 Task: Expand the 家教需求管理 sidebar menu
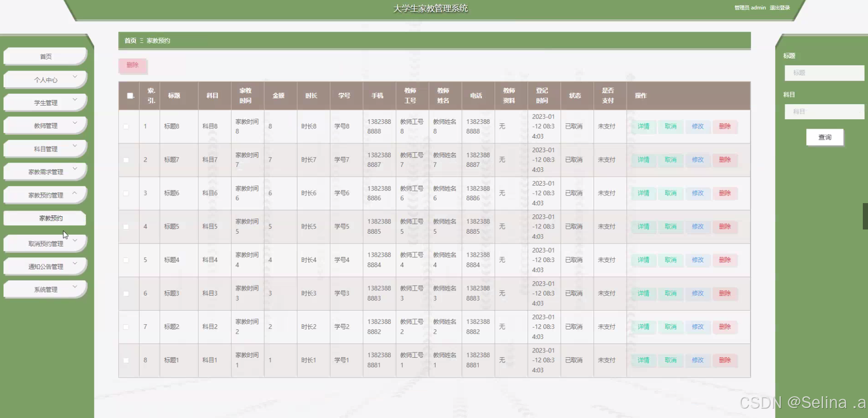(x=45, y=172)
